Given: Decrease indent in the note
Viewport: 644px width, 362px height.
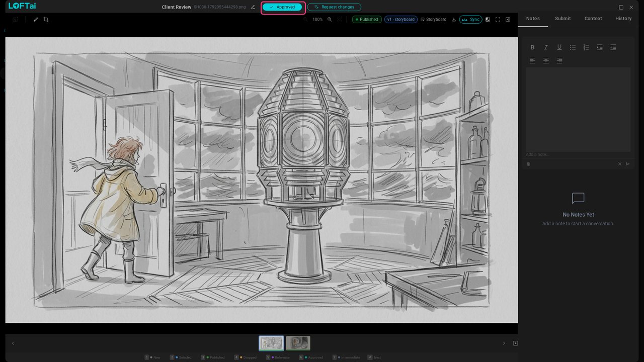Looking at the screenshot, I should (x=613, y=47).
